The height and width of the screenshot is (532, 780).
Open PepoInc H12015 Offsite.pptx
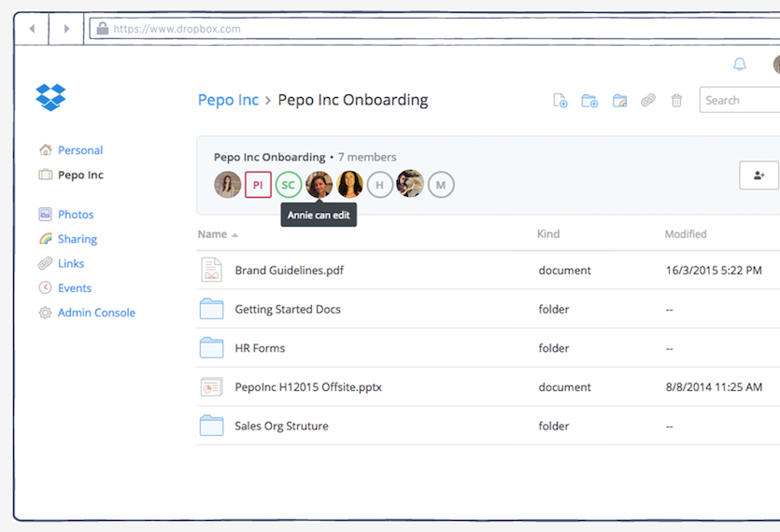point(308,387)
